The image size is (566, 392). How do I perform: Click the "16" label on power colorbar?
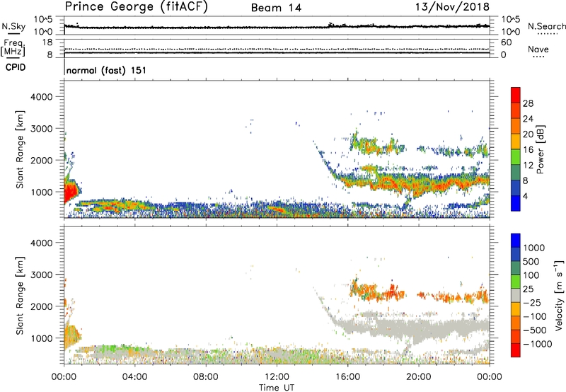pyautogui.click(x=528, y=150)
